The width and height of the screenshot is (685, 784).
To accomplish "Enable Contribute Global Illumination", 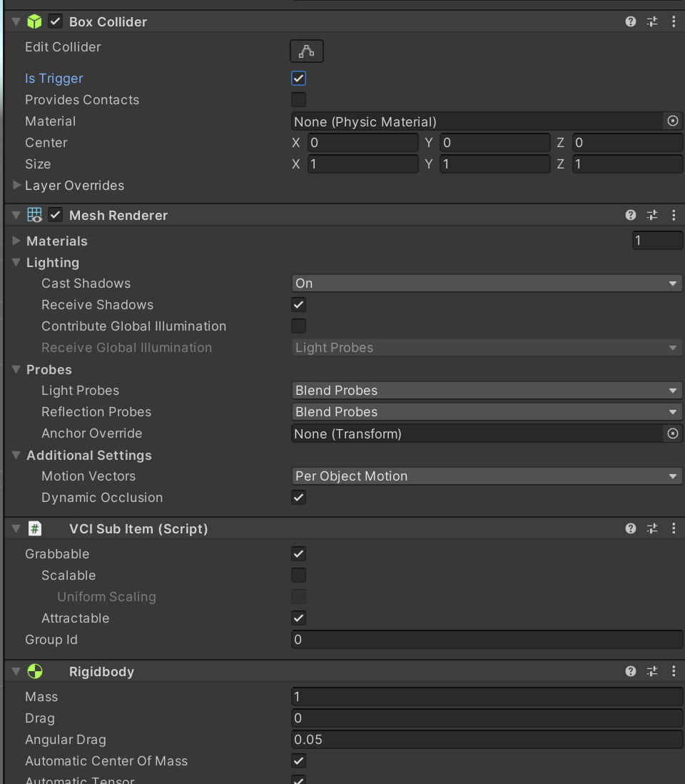I will (299, 326).
